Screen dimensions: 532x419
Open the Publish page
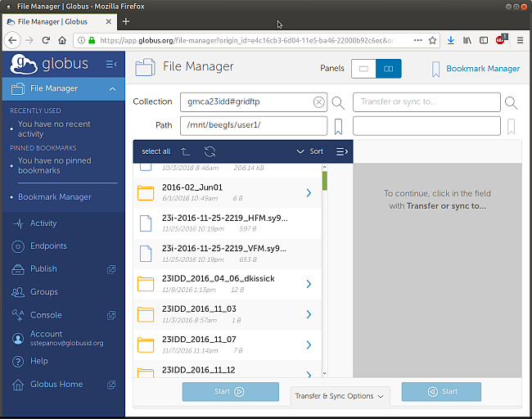coord(43,268)
